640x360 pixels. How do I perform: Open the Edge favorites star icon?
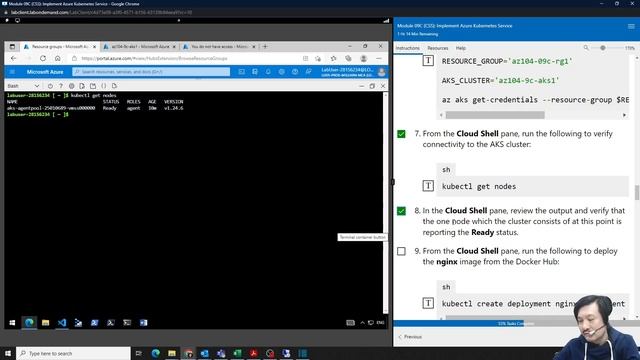click(x=333, y=58)
